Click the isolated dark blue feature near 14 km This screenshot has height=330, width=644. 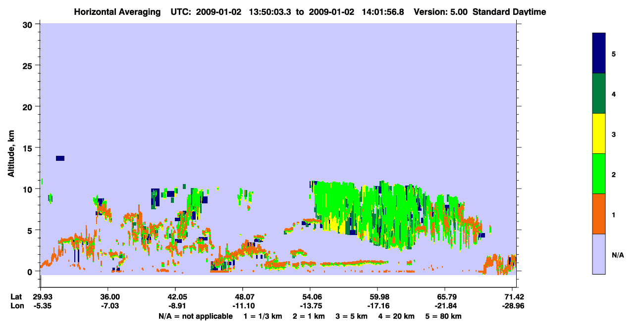tap(60, 158)
